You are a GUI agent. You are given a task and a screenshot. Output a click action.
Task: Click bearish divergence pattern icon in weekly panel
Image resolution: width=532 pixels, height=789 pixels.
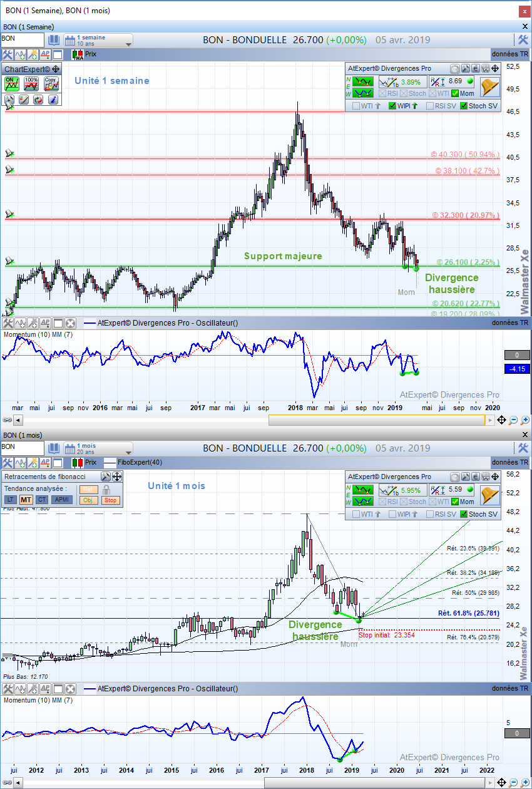[363, 81]
